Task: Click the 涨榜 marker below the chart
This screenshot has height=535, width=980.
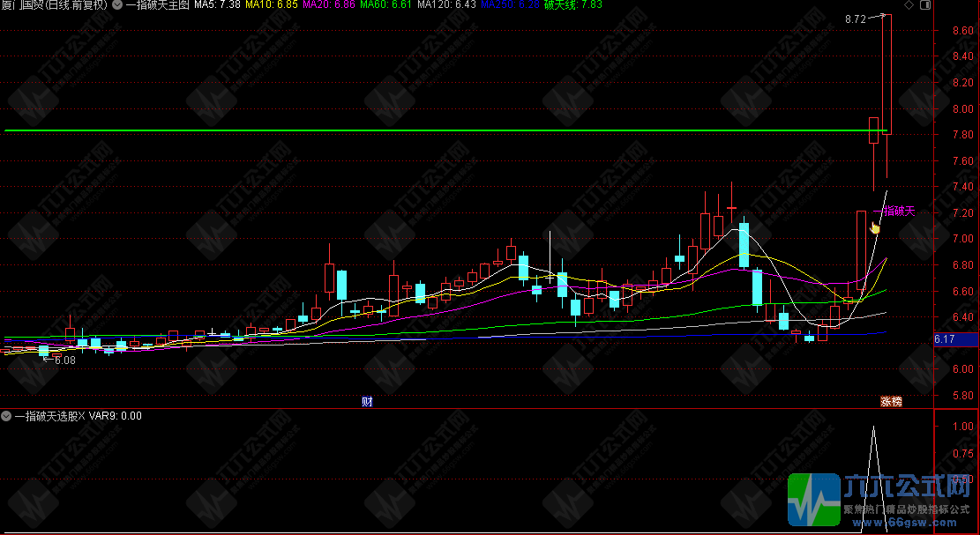Action: (892, 401)
